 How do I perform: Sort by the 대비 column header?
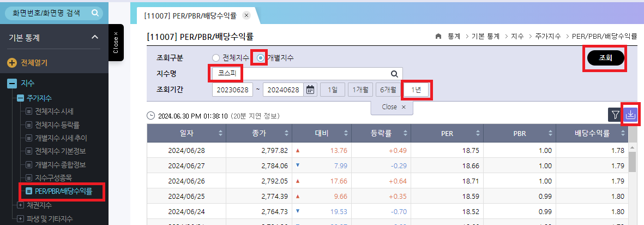[321, 133]
